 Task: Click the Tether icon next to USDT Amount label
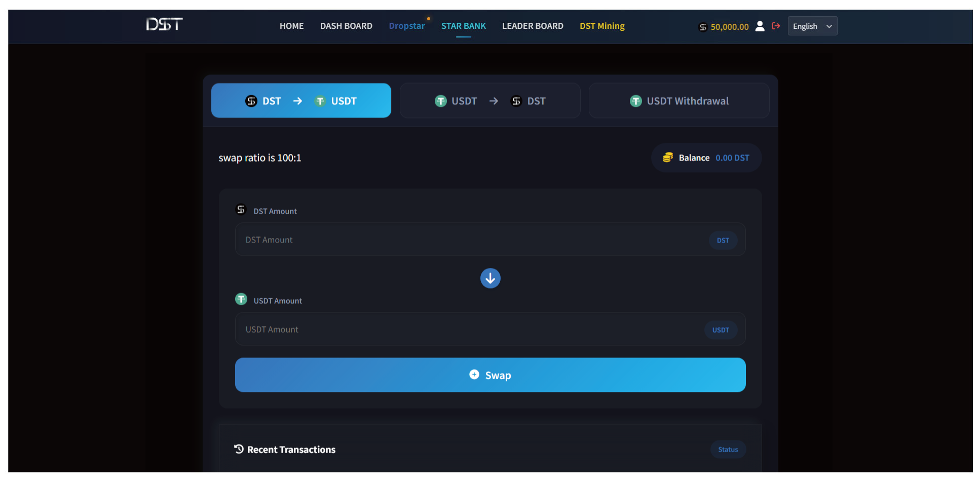pyautogui.click(x=241, y=299)
